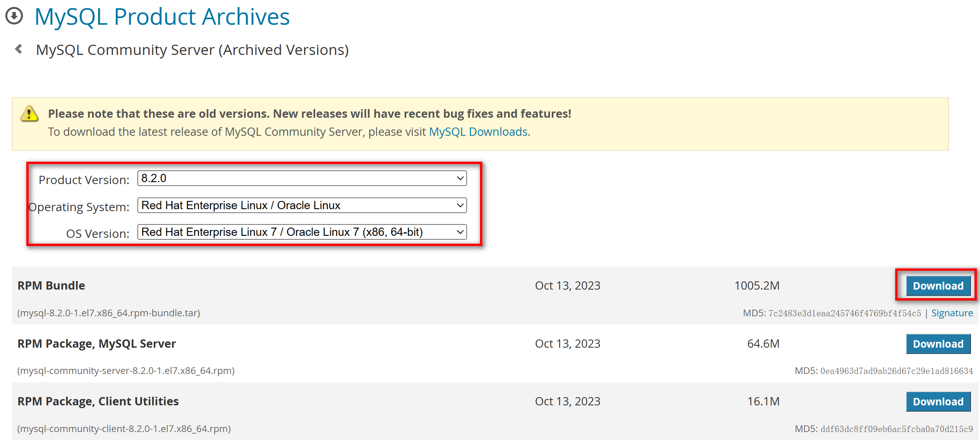Viewport: 980px width, 445px height.
Task: Open the Signature link for RPM Bundle
Action: pos(952,313)
